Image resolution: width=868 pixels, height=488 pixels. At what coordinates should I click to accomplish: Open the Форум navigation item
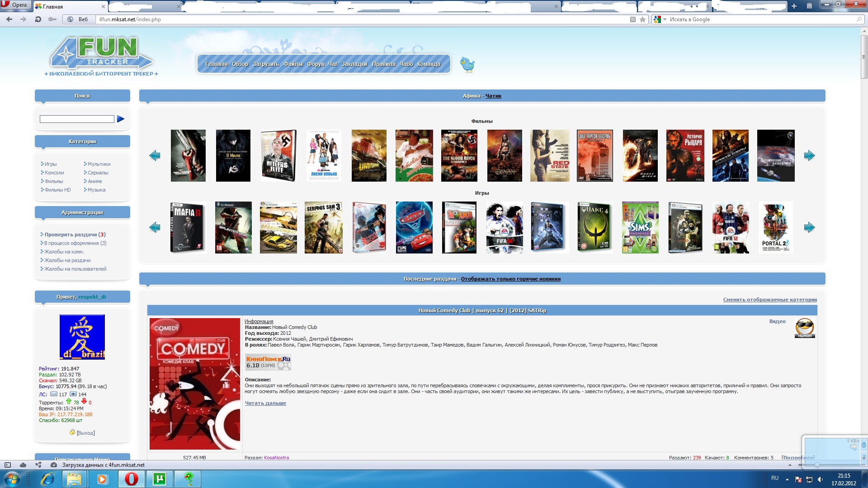point(316,64)
